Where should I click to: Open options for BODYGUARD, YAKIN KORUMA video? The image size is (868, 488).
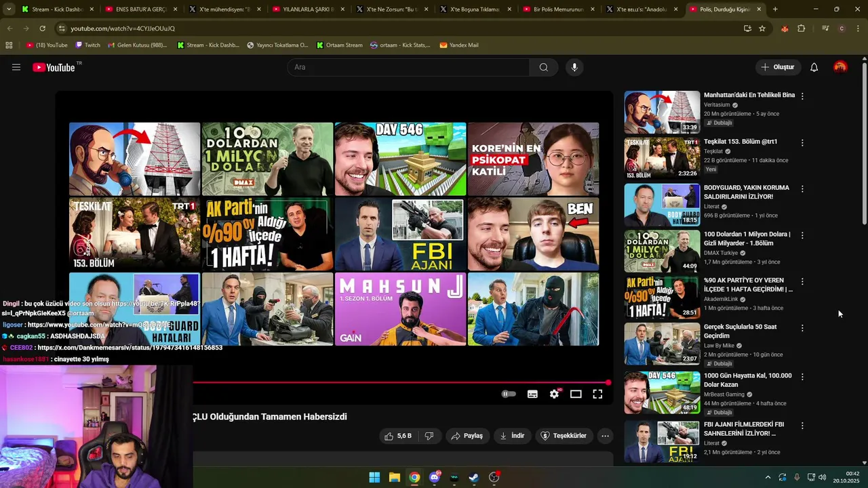pos(802,189)
